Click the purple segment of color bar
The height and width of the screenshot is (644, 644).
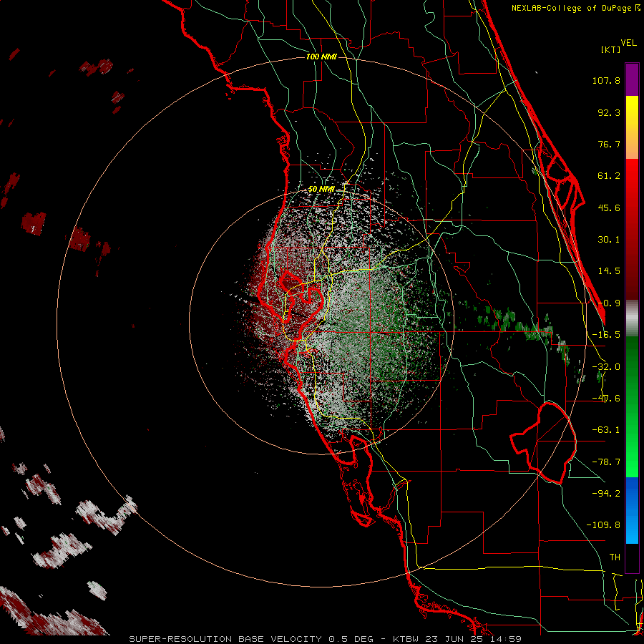(x=632, y=79)
